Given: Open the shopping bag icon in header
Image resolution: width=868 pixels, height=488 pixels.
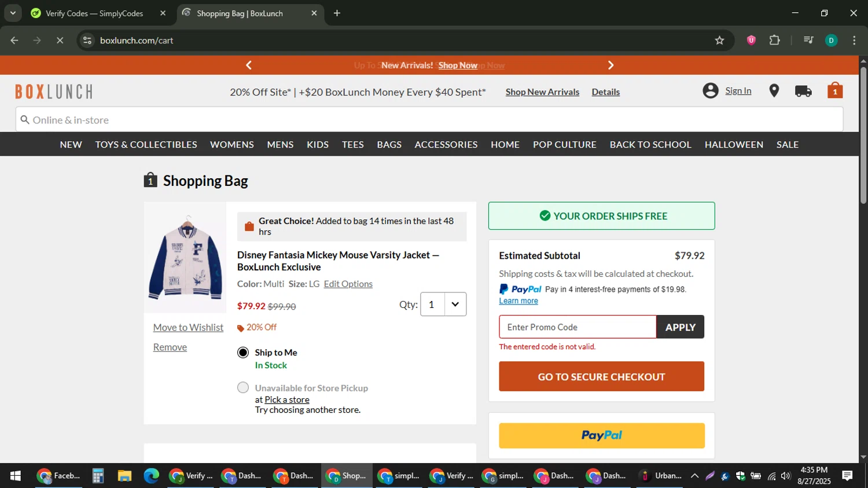Looking at the screenshot, I should (x=834, y=90).
